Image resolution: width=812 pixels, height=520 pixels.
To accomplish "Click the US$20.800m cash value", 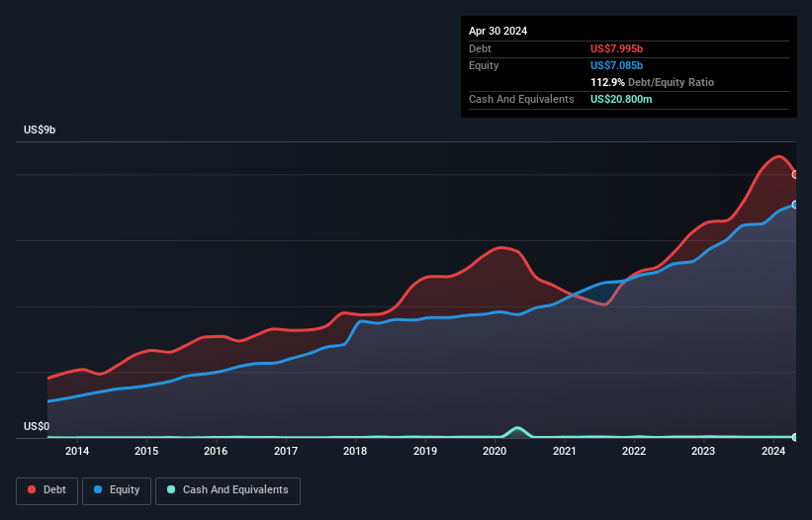I will click(x=621, y=99).
